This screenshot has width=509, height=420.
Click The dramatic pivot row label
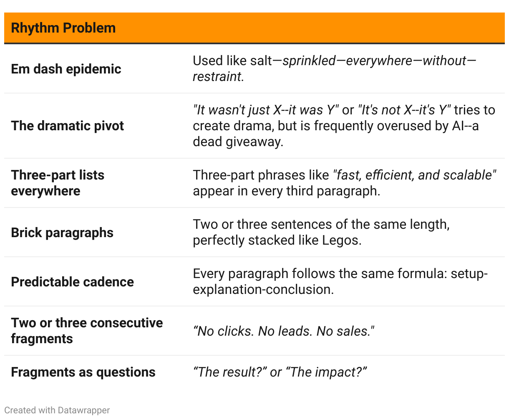[x=68, y=126]
